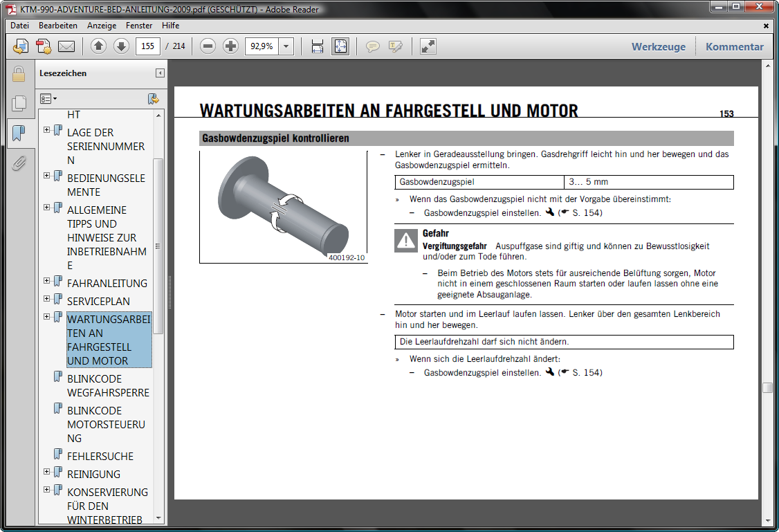779x532 pixels.
Task: Click the page number input field
Action: (148, 46)
